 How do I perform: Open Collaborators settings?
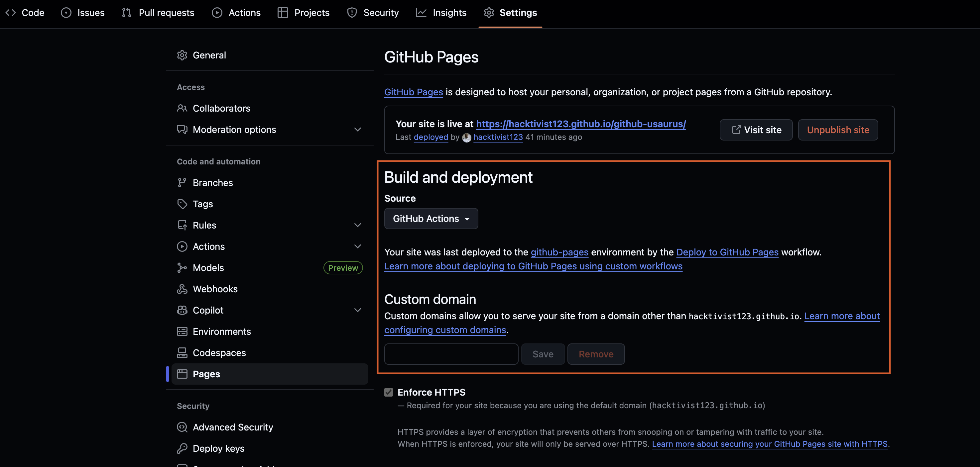click(x=270, y=108)
